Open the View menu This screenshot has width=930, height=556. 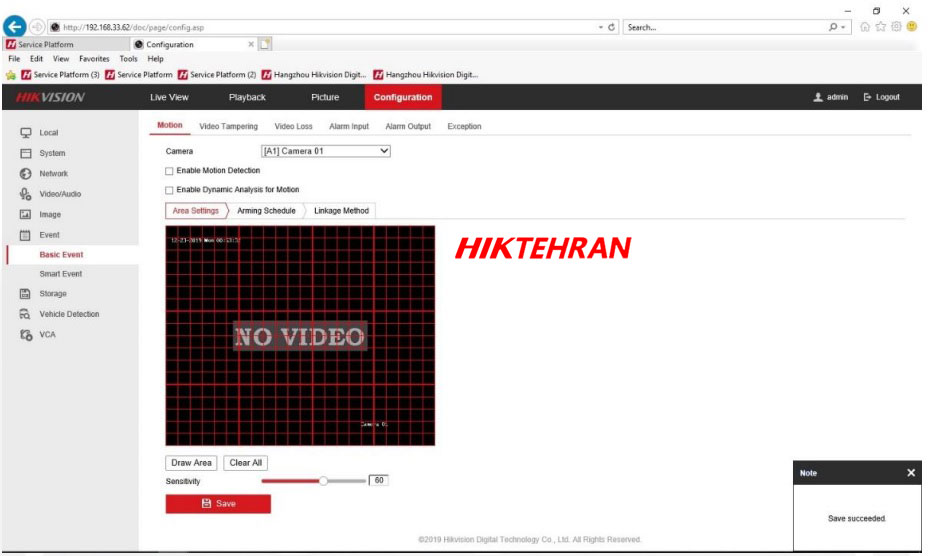pos(60,59)
